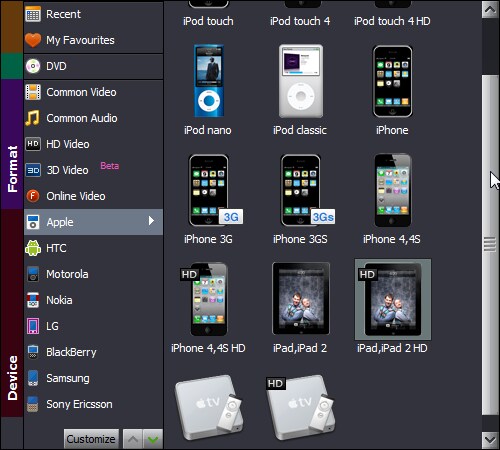The image size is (500, 450).
Task: Select the iPad,iPad 2 preset icon
Action: (x=301, y=298)
